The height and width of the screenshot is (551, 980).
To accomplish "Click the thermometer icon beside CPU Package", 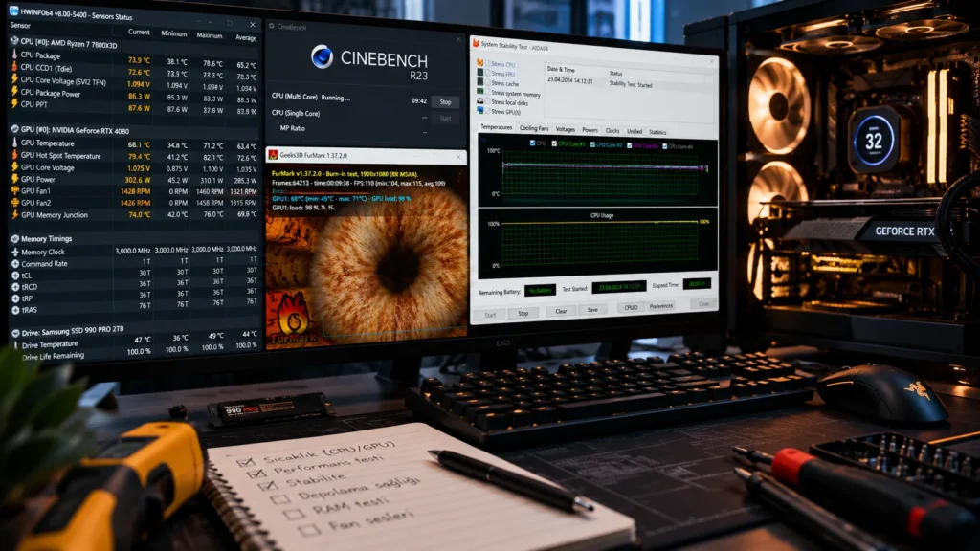I will pyautogui.click(x=13, y=55).
